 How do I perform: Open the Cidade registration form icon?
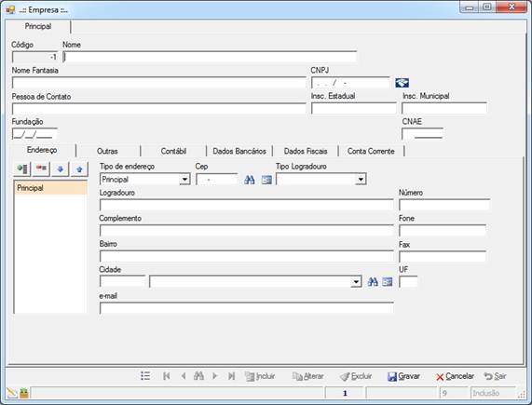click(x=388, y=281)
